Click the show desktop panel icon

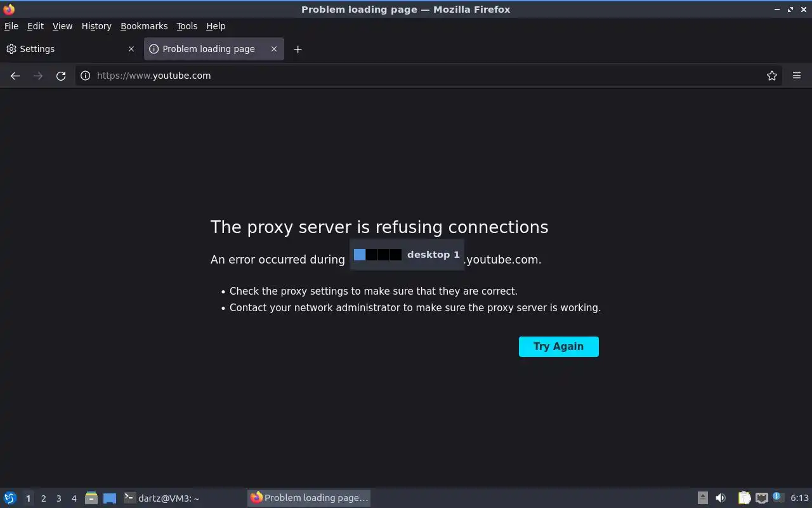tap(110, 498)
